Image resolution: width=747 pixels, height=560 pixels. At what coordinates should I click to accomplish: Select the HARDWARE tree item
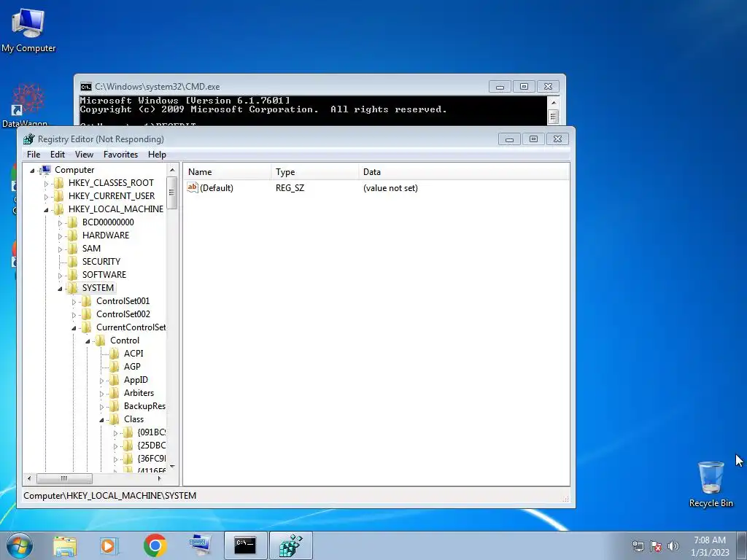(105, 236)
